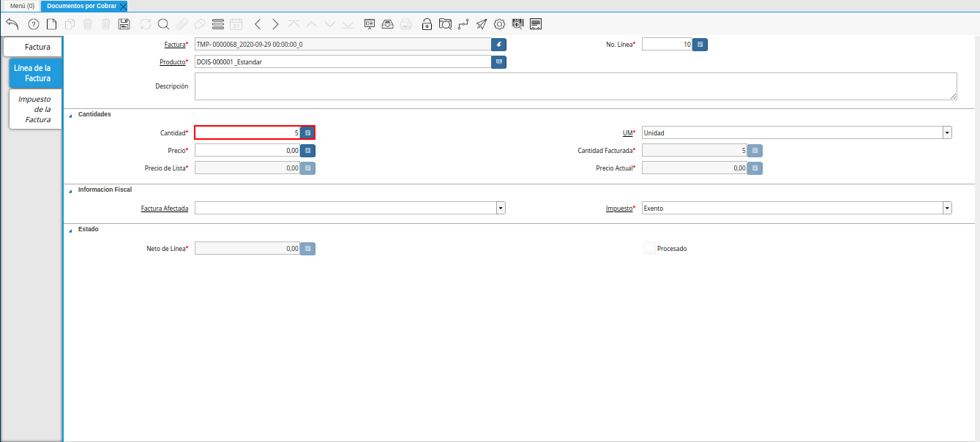Click the attachment paperclip icon
Viewport: 980px width, 442px height.
pyautogui.click(x=182, y=24)
